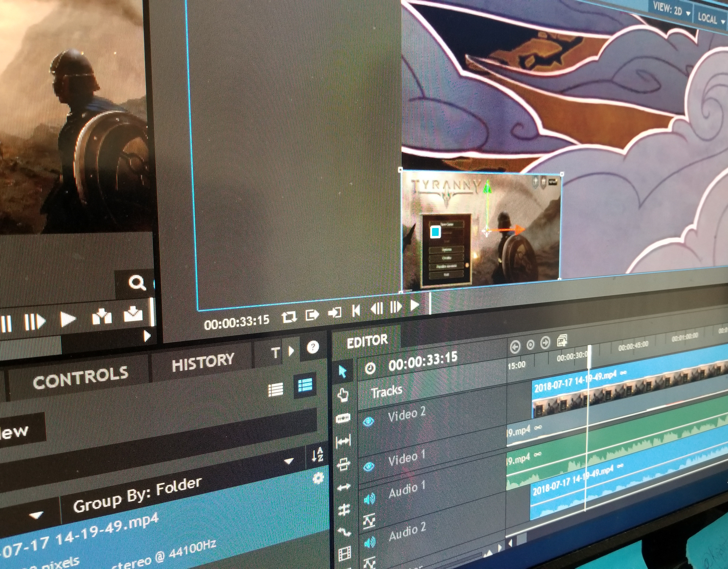Step back one frame in Viewer
Screen dimensions: 728x569
(377, 309)
